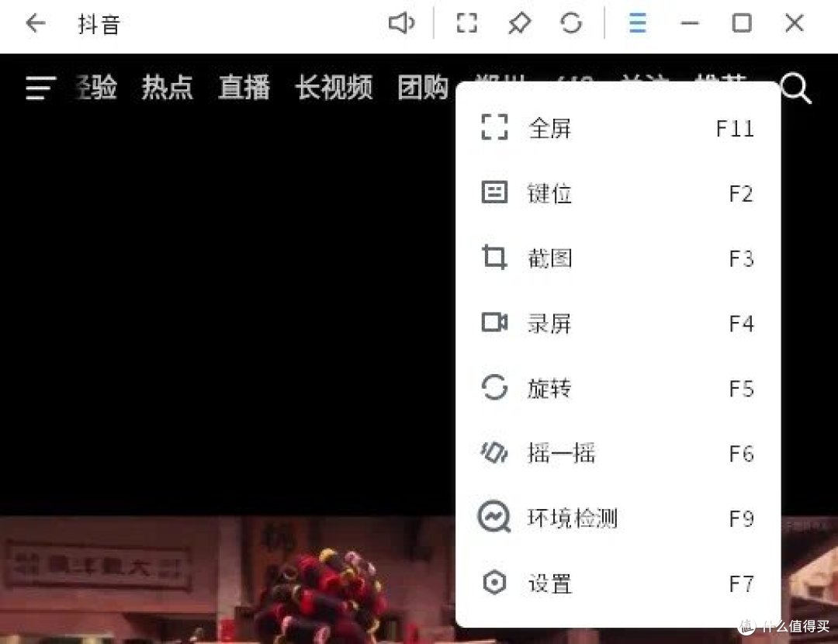The width and height of the screenshot is (838, 644).
Task: Go back using the title bar arrow
Action: [x=35, y=23]
